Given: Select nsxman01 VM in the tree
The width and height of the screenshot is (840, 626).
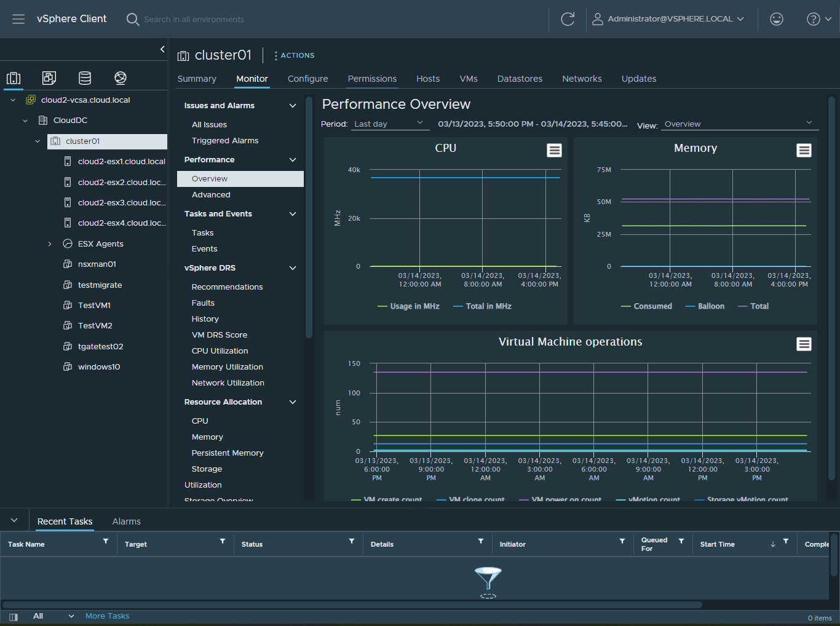Looking at the screenshot, I should 97,264.
